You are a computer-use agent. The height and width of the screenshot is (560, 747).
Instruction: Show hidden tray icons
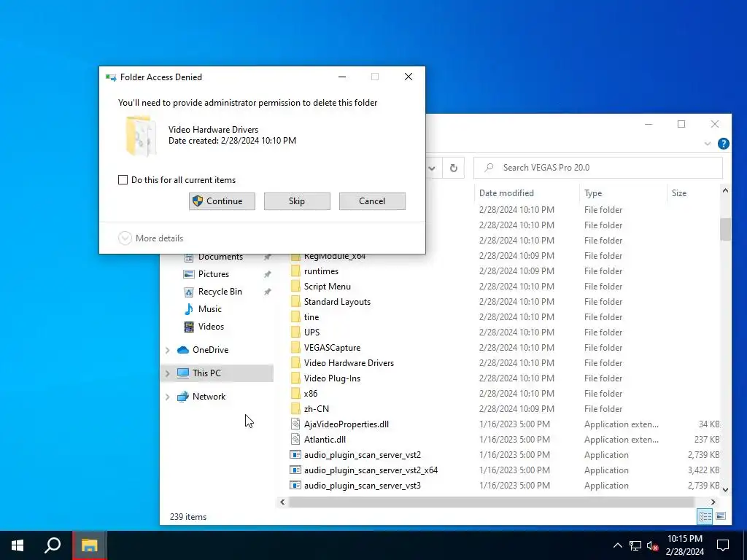click(617, 545)
